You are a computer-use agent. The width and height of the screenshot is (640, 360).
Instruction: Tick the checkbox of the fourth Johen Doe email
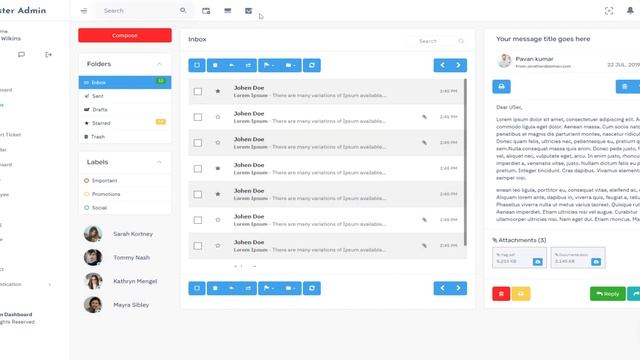(x=198, y=169)
